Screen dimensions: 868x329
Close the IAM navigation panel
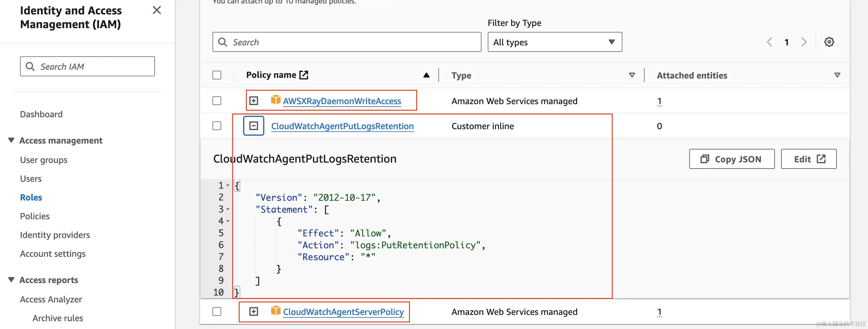pos(157,10)
